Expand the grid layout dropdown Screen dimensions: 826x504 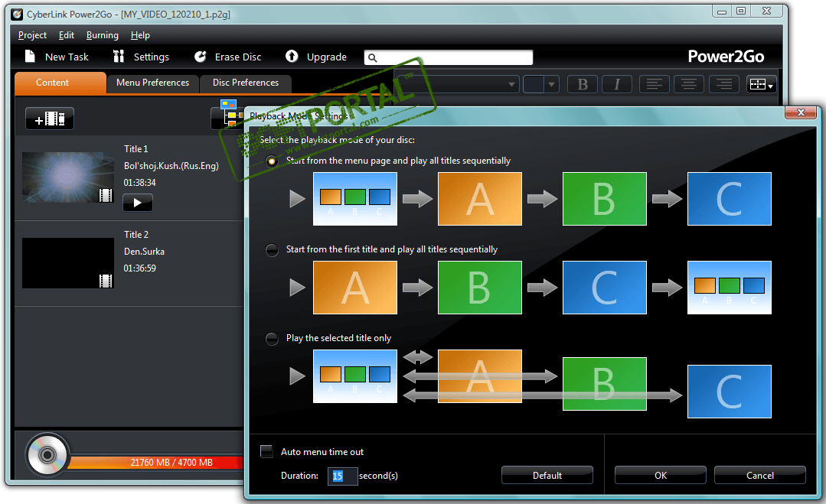pos(761,84)
